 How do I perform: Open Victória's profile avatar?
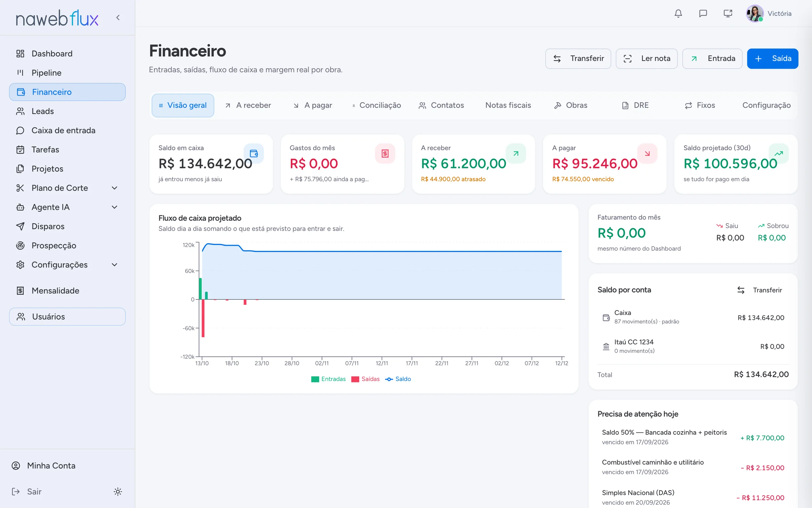[x=755, y=14]
